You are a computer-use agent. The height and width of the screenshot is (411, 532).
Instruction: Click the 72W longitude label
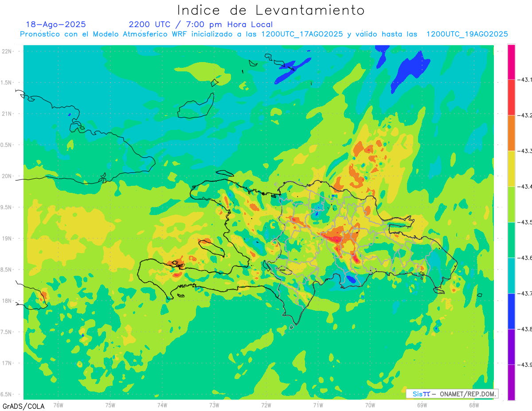pos(266,405)
